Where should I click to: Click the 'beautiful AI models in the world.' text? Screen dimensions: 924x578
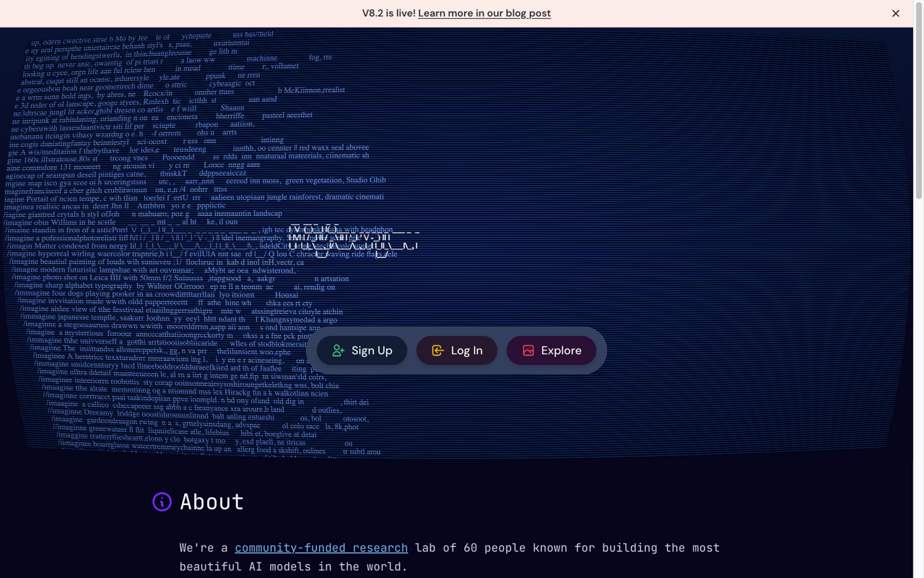coord(294,566)
